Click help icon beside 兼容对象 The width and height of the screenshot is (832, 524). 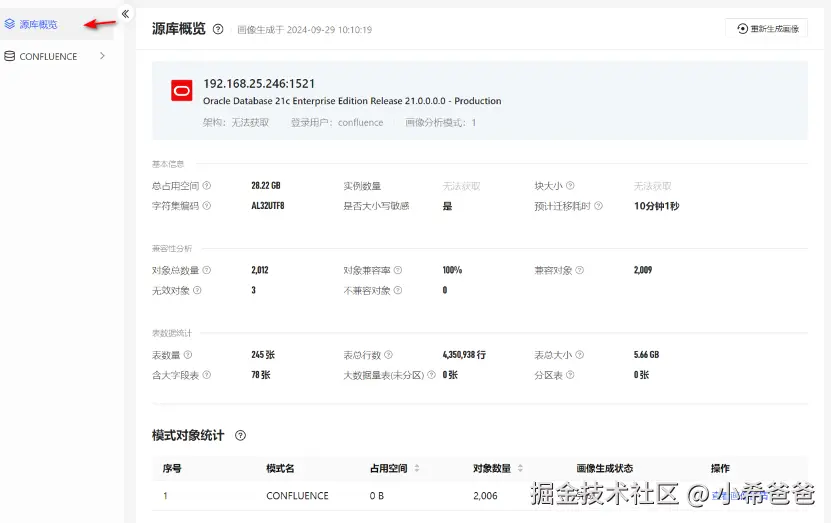click(x=579, y=270)
